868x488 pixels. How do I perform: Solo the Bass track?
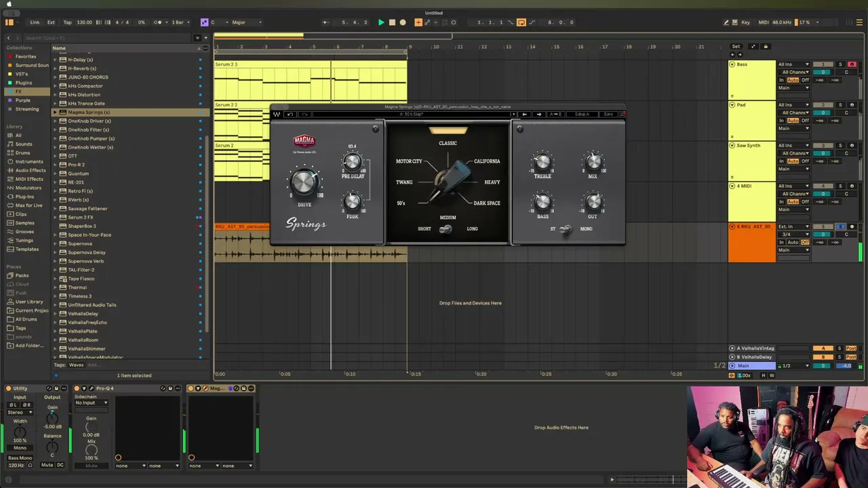840,64
